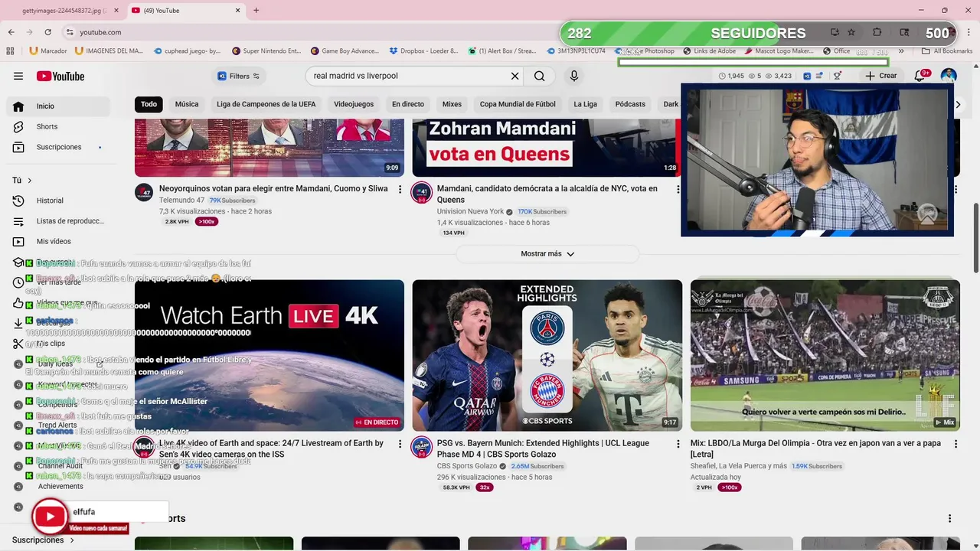This screenshot has width=980, height=551.
Task: Click the Crear button
Action: pyautogui.click(x=881, y=76)
